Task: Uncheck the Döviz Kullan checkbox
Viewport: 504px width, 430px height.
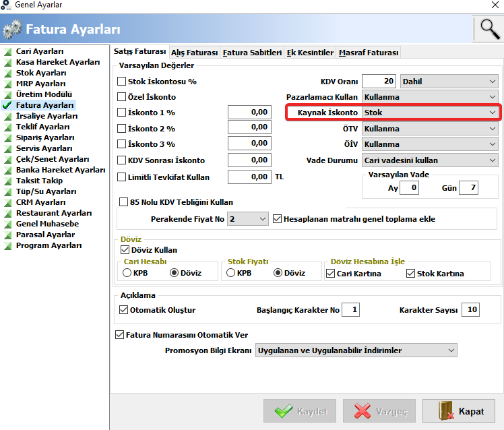Action: [125, 250]
